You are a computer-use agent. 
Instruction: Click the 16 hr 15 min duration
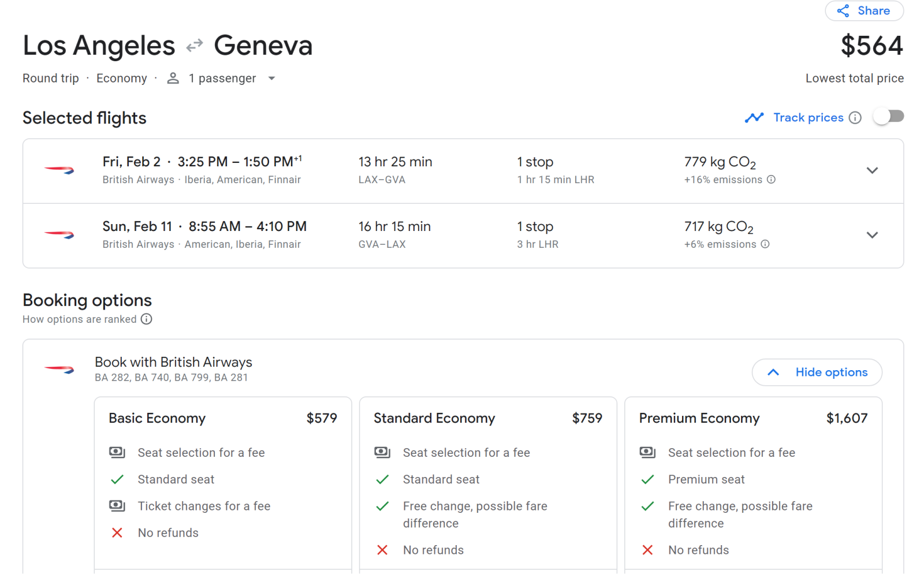point(394,226)
